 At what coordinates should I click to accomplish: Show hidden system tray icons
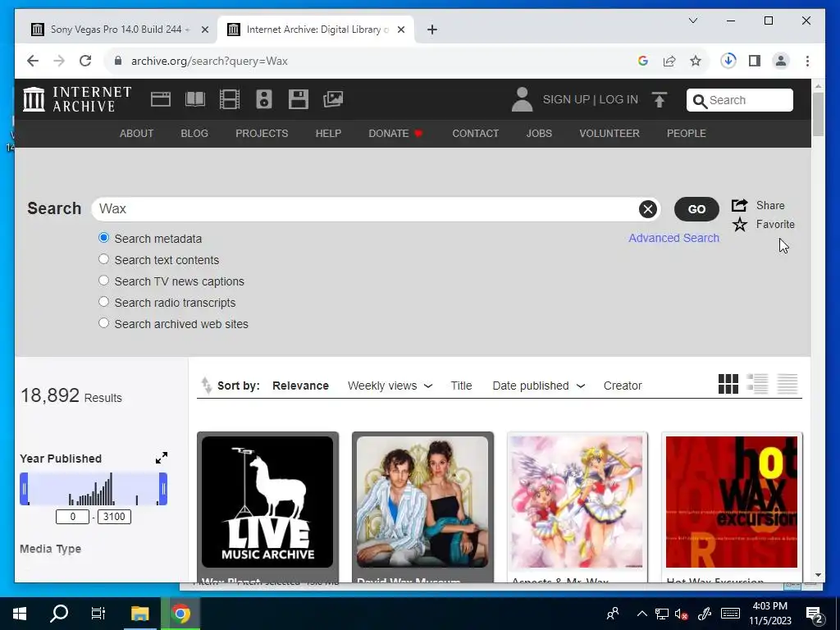[x=641, y=614]
